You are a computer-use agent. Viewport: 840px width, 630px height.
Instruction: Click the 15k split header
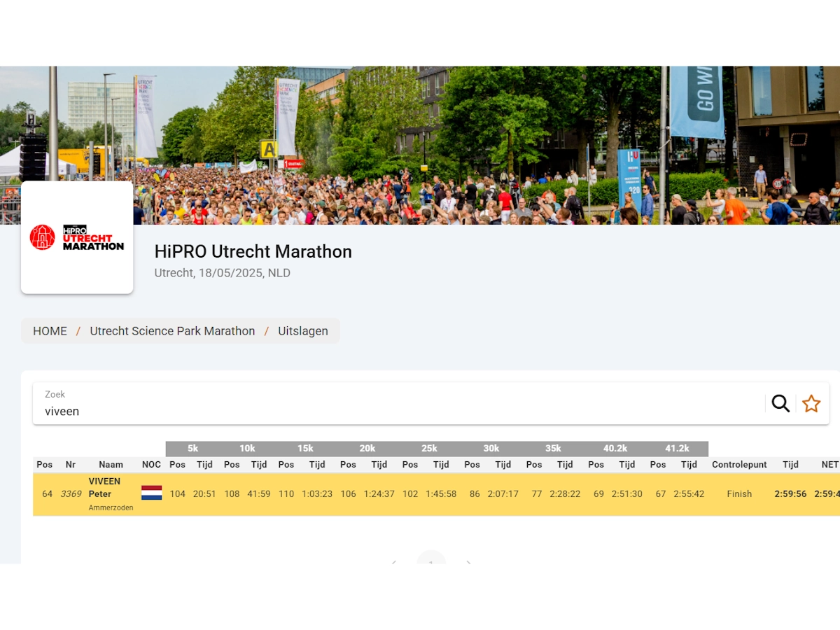[305, 449]
